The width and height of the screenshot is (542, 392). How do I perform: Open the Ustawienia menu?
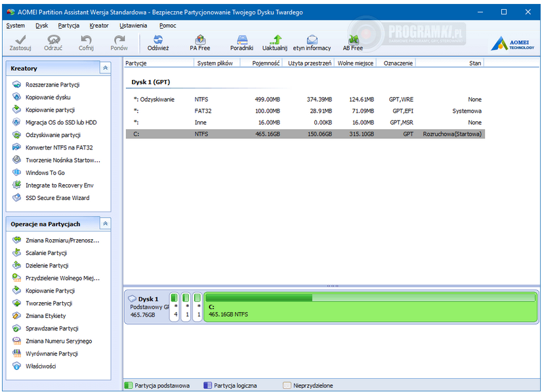coord(133,26)
